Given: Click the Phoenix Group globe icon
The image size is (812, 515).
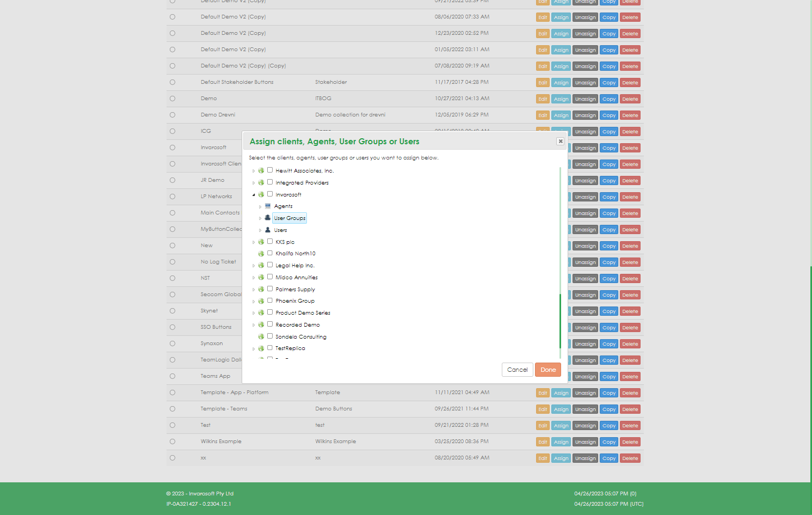Looking at the screenshot, I should point(261,301).
